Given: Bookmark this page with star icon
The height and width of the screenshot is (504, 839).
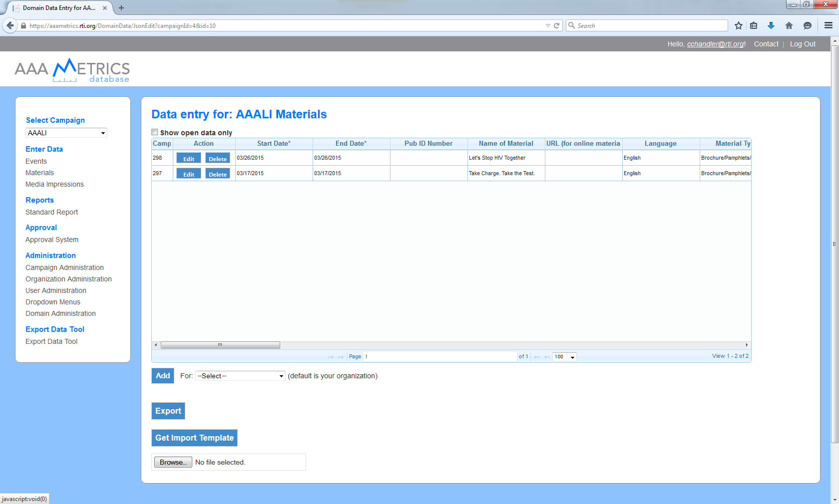Looking at the screenshot, I should point(739,25).
